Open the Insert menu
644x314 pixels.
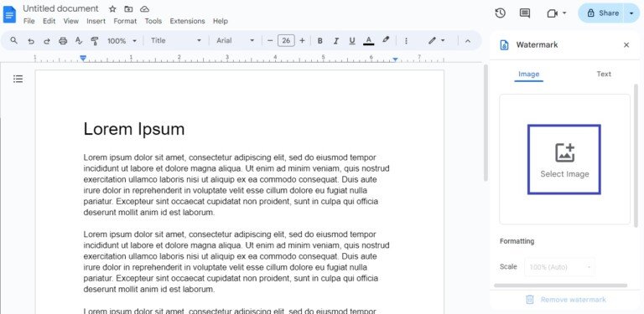tap(96, 21)
